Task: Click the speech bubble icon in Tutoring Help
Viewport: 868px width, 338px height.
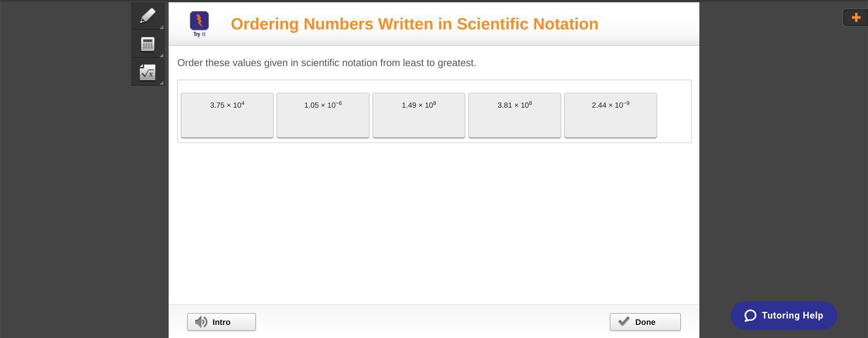Action: coord(750,315)
